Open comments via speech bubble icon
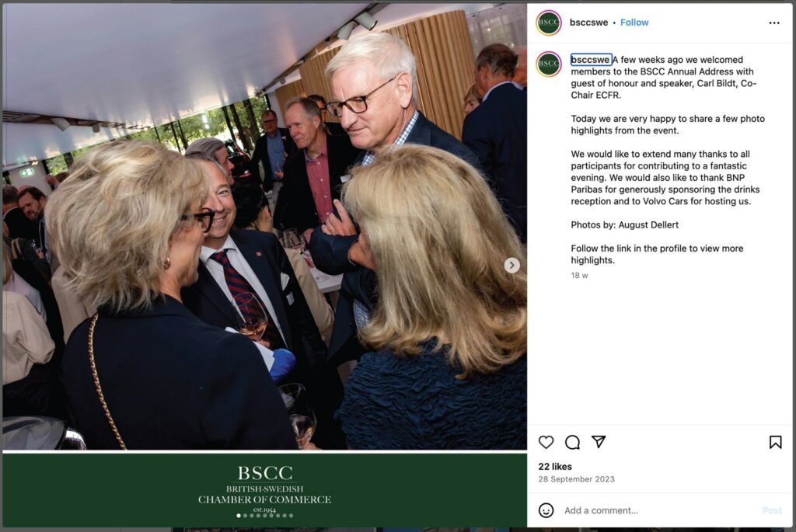The width and height of the screenshot is (796, 532). 573,442
